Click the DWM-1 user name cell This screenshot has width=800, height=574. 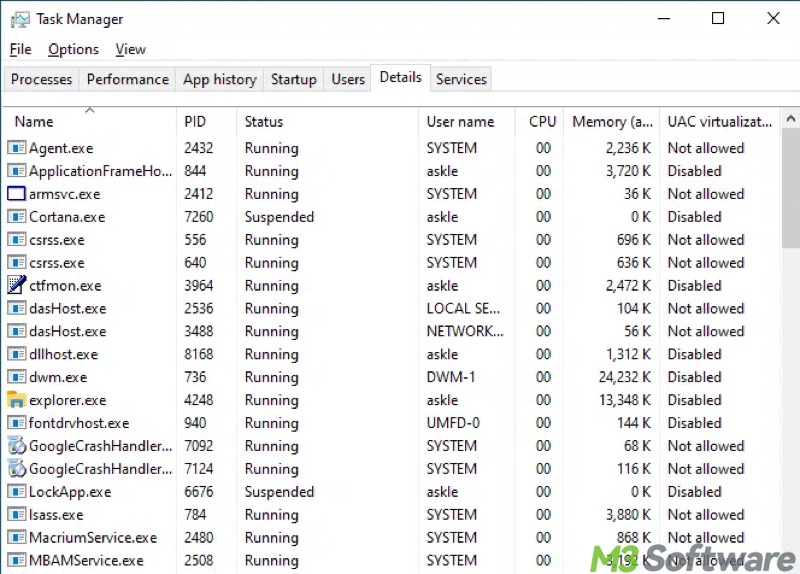pyautogui.click(x=451, y=377)
